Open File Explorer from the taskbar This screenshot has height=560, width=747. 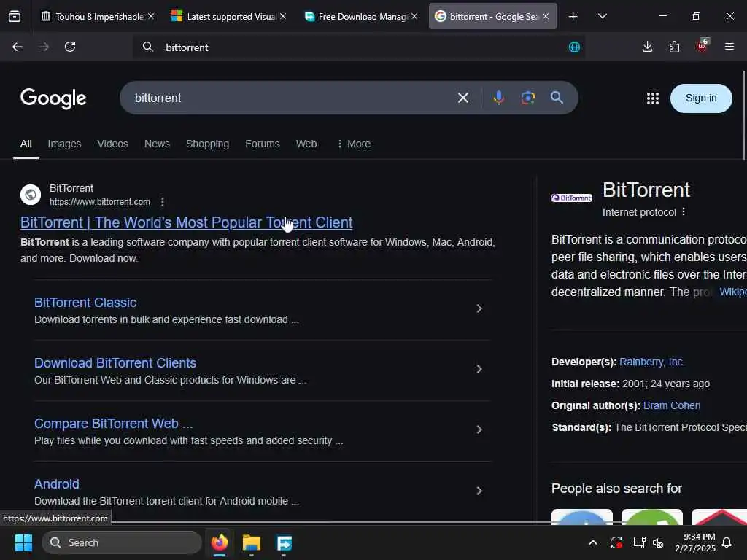click(x=252, y=542)
